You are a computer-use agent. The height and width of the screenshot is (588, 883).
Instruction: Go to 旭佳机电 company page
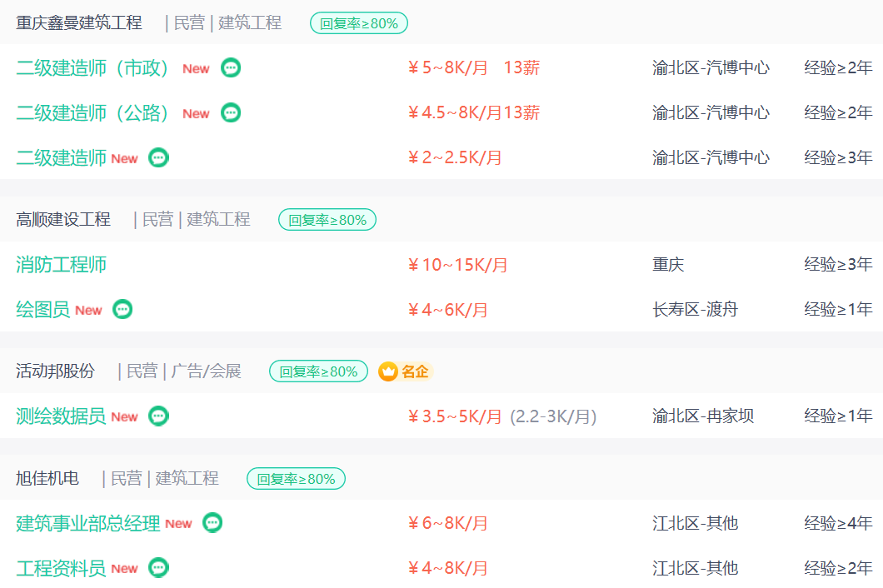(47, 478)
